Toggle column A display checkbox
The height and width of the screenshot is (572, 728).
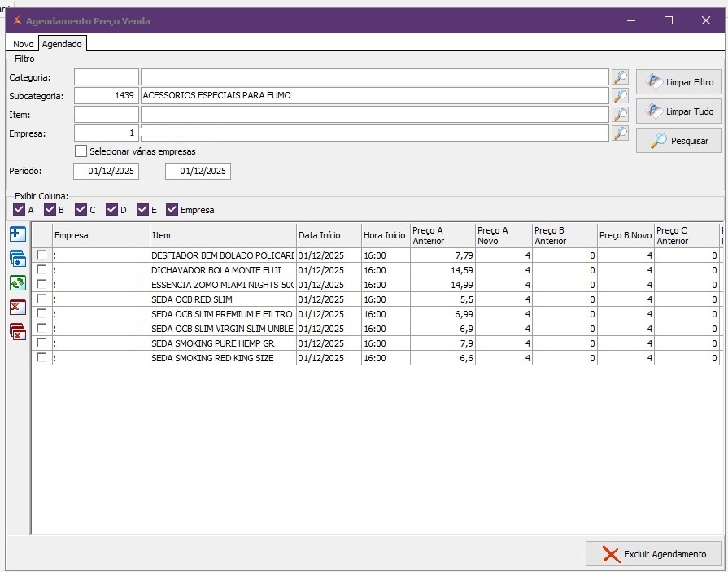coord(20,210)
